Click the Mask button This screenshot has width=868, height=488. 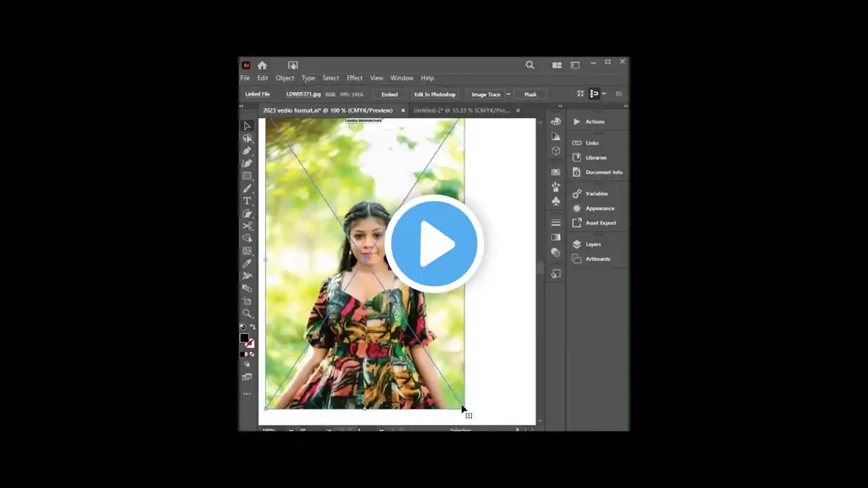530,94
